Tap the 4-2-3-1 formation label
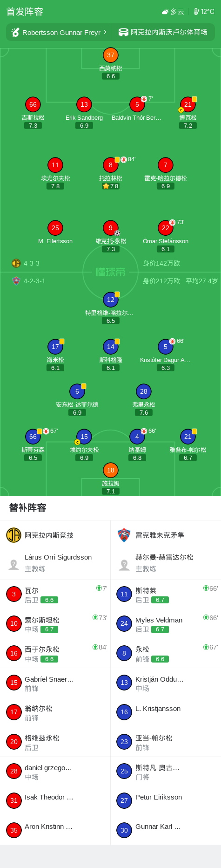 point(34,281)
